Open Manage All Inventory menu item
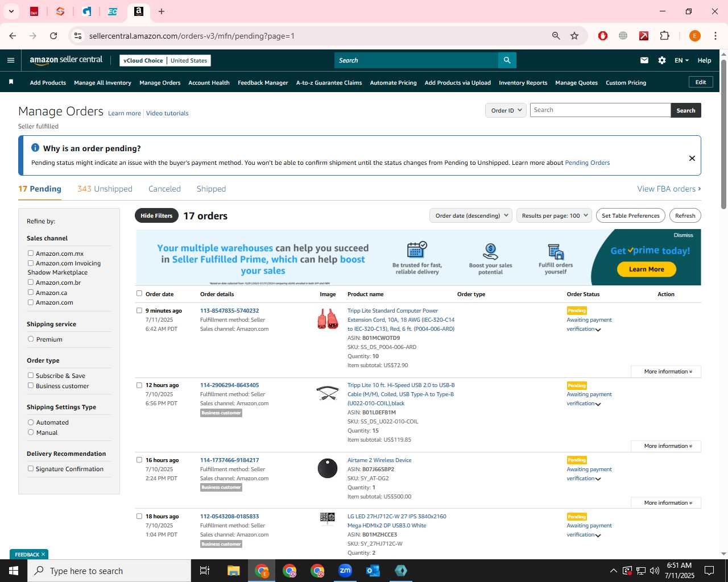This screenshot has height=582, width=728. [x=102, y=82]
